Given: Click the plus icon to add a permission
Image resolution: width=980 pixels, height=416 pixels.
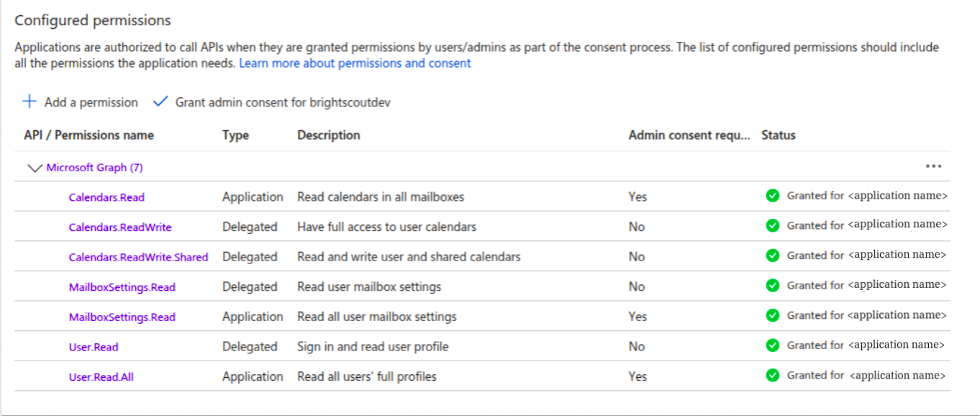Looking at the screenshot, I should click(x=29, y=102).
